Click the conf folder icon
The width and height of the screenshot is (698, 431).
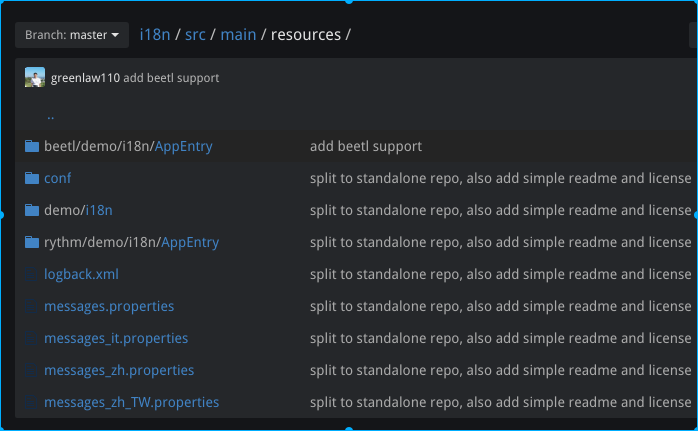tap(32, 178)
